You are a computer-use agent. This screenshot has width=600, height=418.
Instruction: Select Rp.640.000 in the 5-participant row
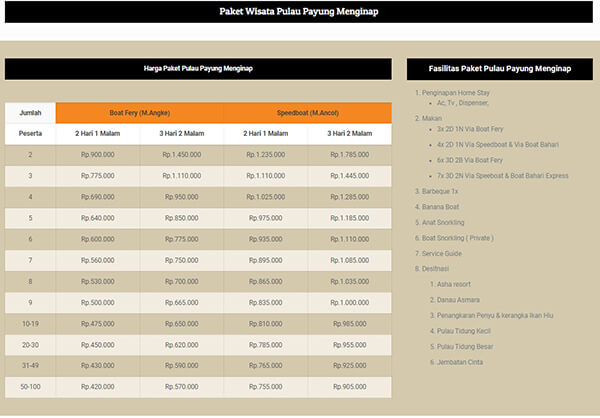[98, 218]
